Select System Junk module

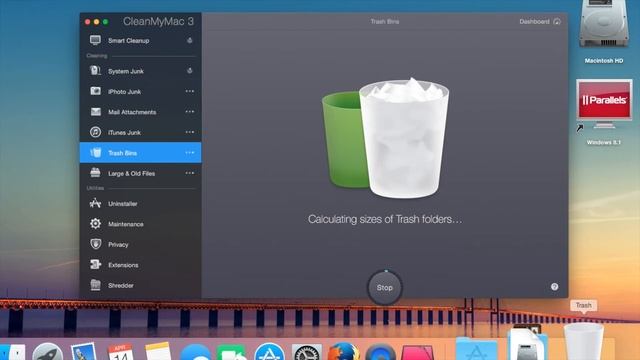click(x=140, y=71)
